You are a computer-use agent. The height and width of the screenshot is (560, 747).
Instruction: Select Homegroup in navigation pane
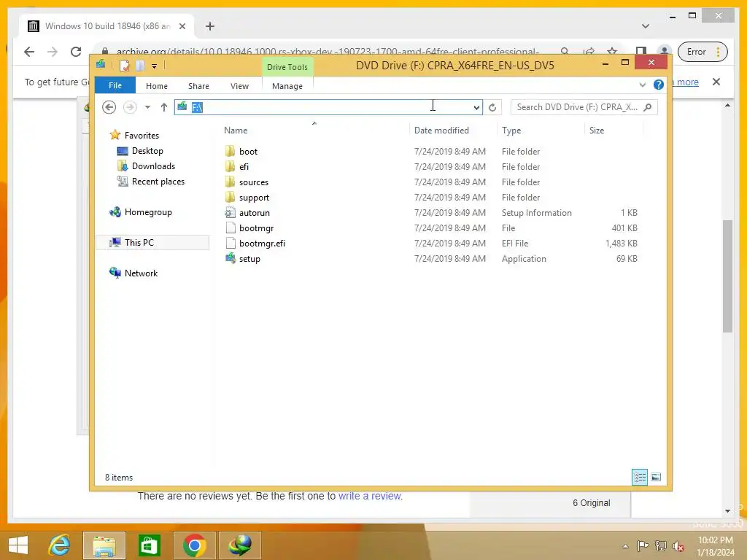tap(148, 212)
